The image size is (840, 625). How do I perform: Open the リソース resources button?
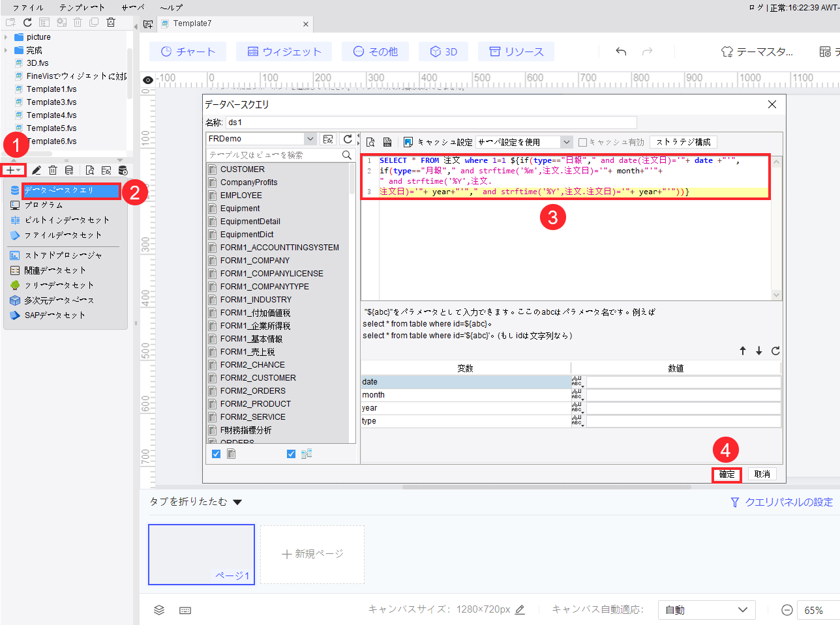[516, 51]
